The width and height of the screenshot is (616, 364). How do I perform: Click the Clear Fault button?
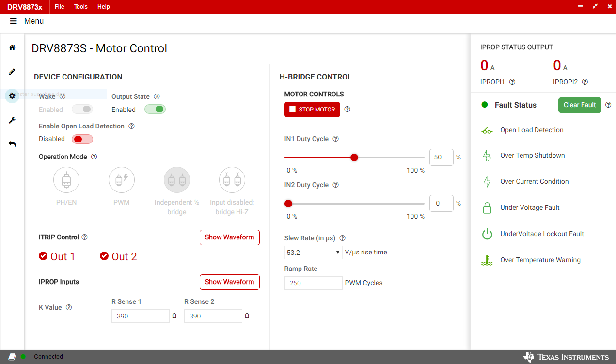pyautogui.click(x=580, y=105)
